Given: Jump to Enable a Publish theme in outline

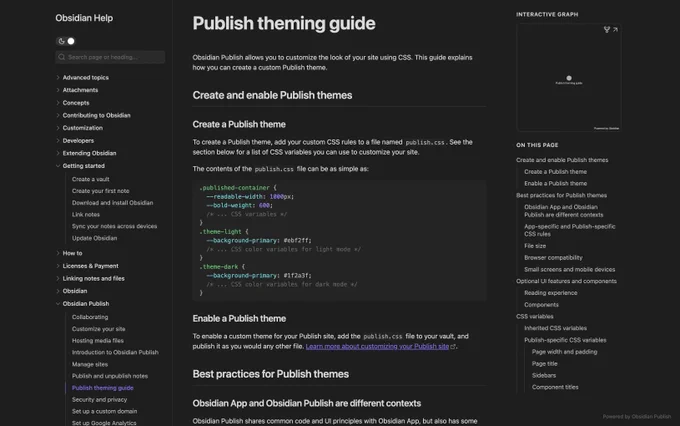Looking at the screenshot, I should point(556,184).
